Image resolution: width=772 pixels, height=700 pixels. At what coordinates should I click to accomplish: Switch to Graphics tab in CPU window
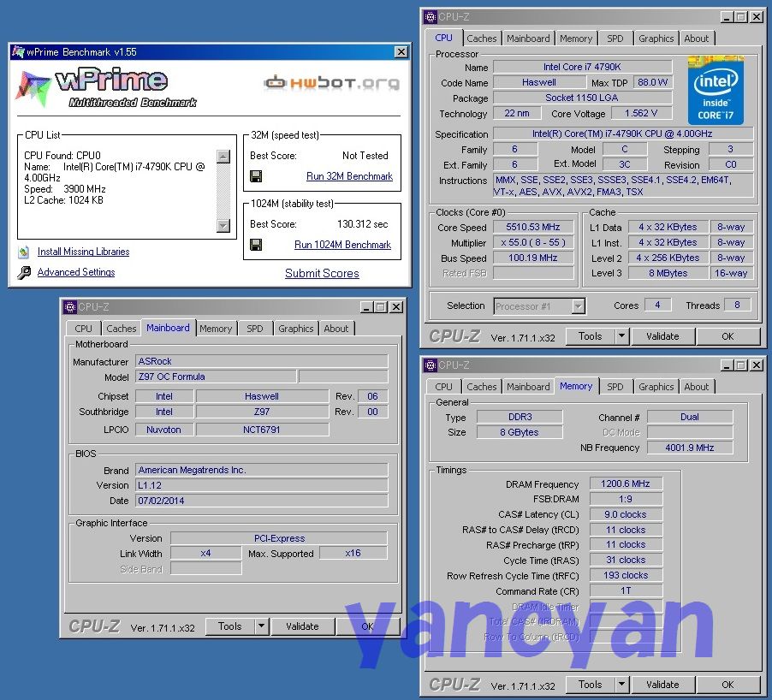[656, 39]
